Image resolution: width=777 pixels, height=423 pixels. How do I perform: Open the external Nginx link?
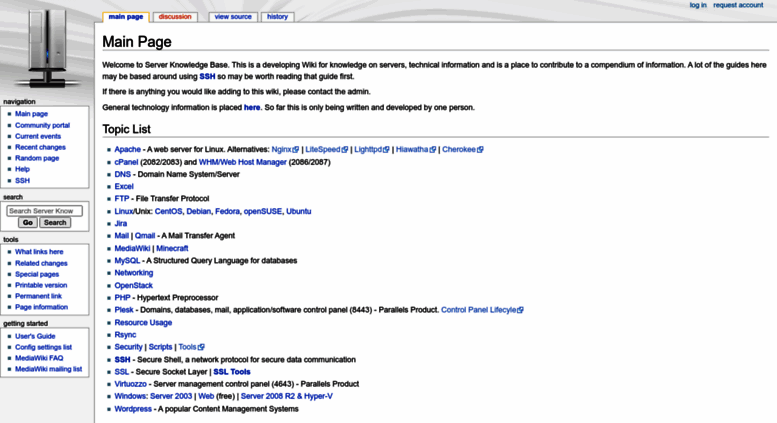[285, 150]
